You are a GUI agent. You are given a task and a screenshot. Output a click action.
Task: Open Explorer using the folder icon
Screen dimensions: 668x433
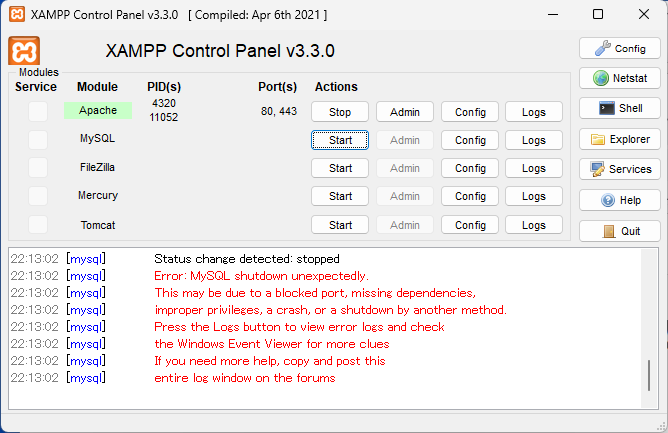600,139
